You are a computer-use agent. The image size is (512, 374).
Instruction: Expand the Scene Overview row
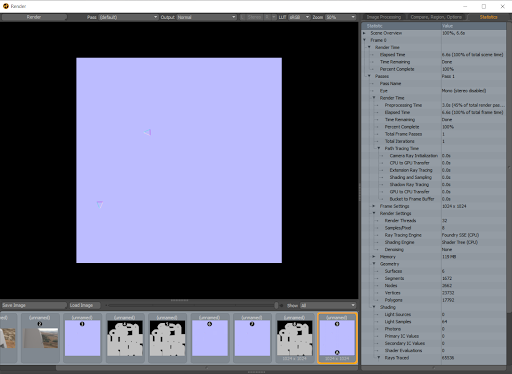364,33
